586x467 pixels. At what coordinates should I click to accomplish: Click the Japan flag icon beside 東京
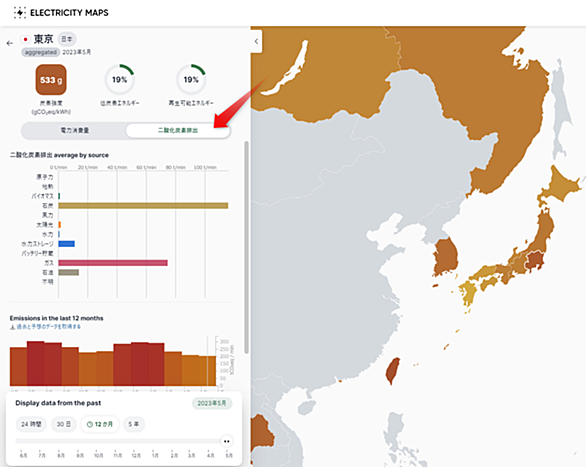point(25,39)
